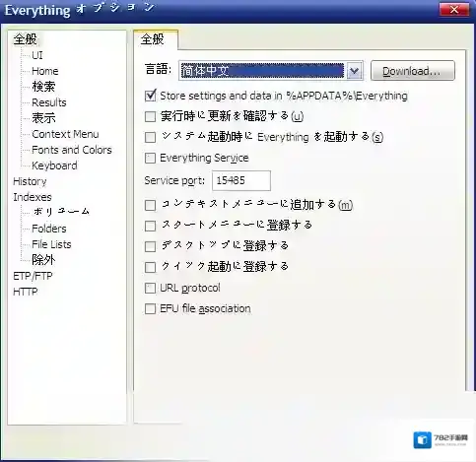The image size is (476, 462).
Task: Open the Home settings page
Action: click(x=45, y=71)
